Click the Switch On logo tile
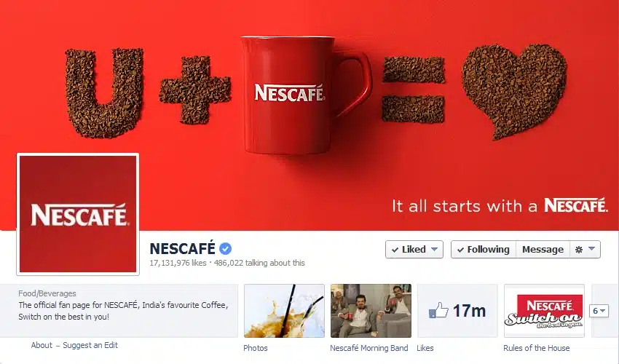 [x=544, y=311]
